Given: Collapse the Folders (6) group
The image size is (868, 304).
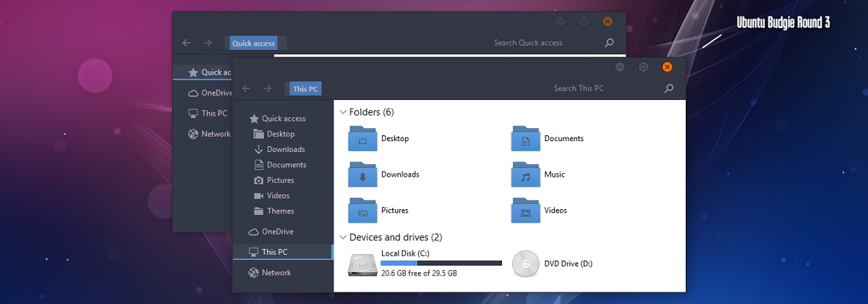Looking at the screenshot, I should 343,112.
